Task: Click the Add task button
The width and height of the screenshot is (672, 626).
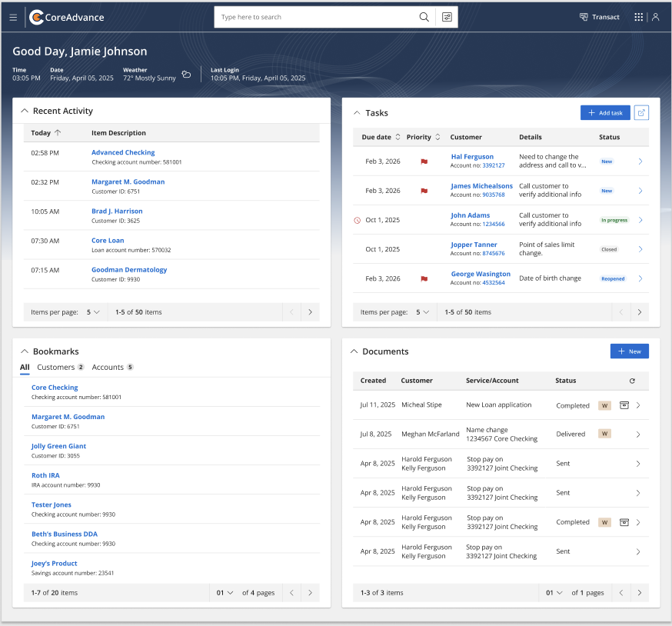Action: [605, 113]
